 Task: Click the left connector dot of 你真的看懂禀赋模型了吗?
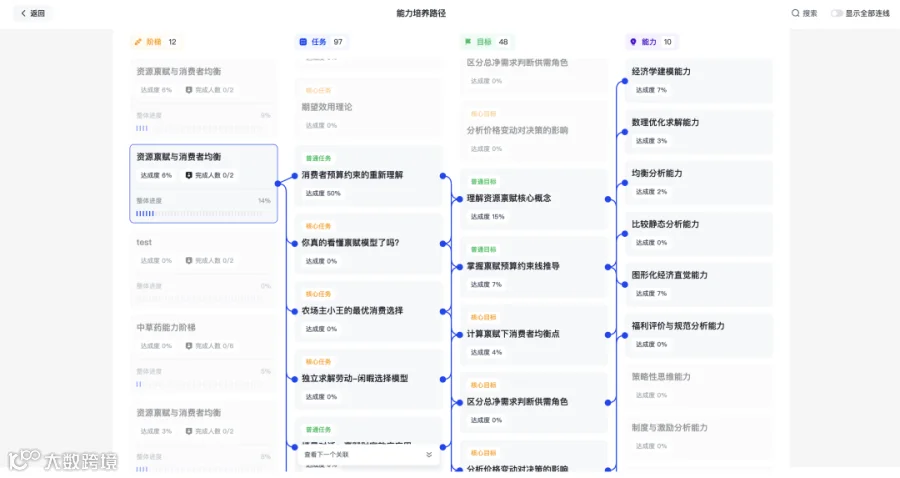[295, 244]
